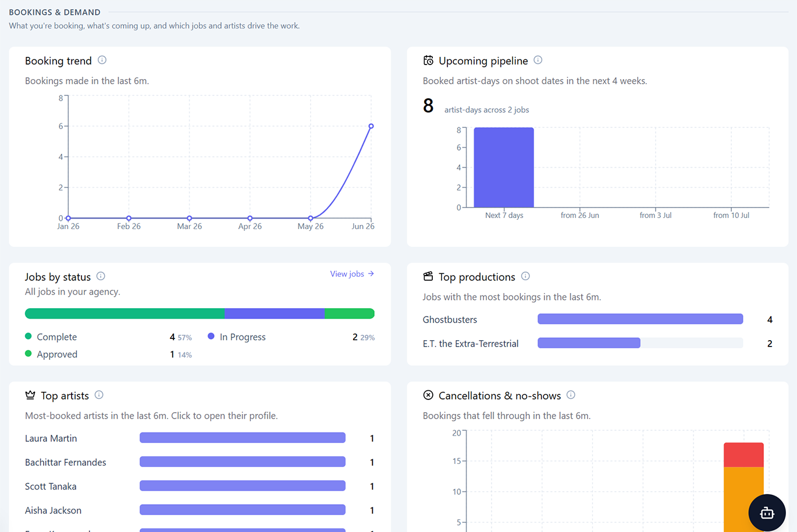
Task: Click the crown icon beside Top artists
Action: (x=30, y=395)
